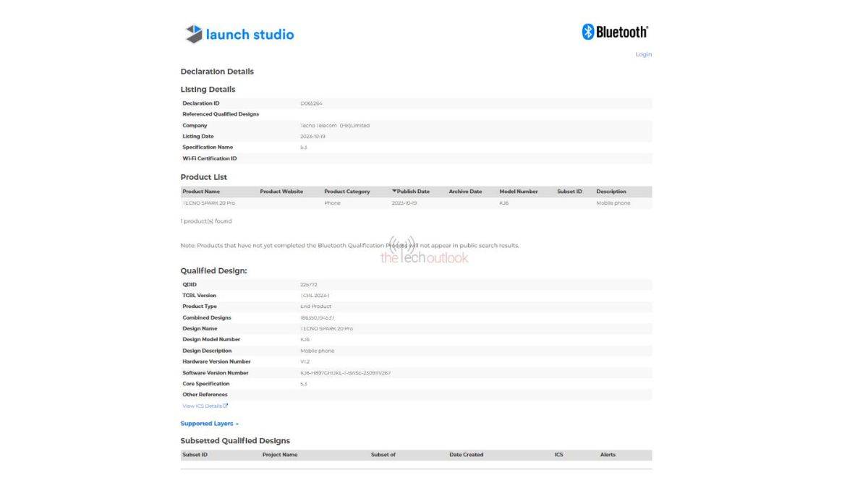Select the Design Name value TECNO SPARK 20 Pro
The image size is (868, 488).
click(327, 329)
